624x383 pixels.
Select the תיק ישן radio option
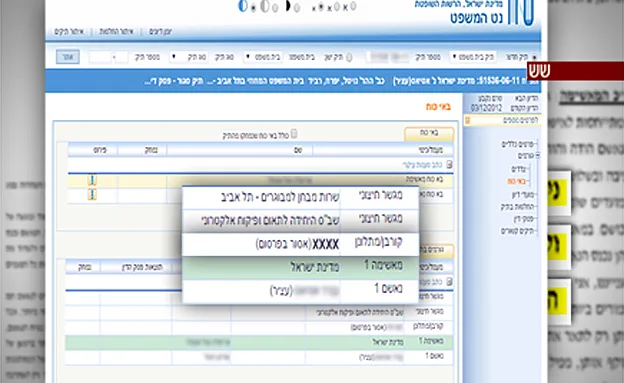(349, 58)
